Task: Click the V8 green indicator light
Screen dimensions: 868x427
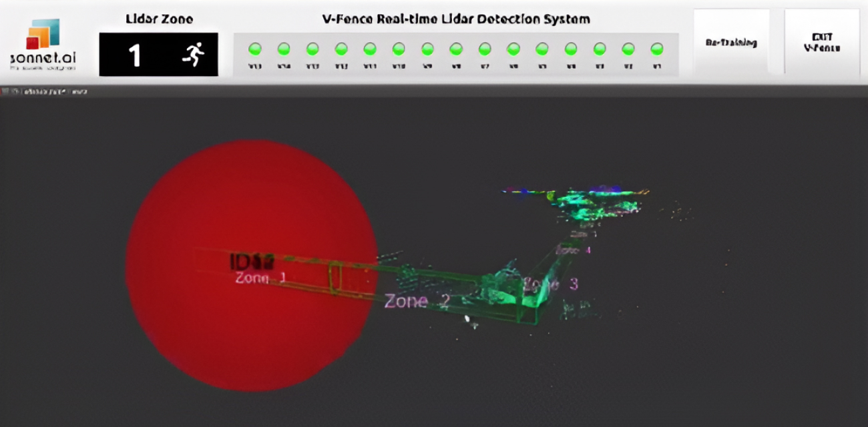Action: click(456, 49)
